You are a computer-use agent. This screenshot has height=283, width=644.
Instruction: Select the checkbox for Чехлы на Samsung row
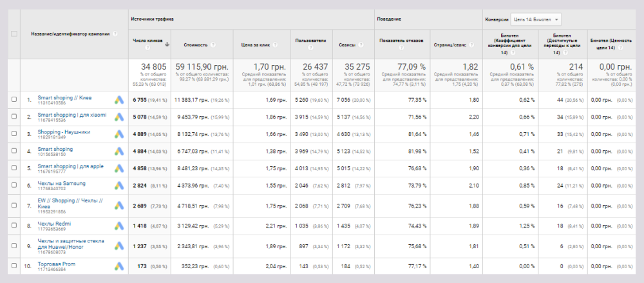pos(14,184)
